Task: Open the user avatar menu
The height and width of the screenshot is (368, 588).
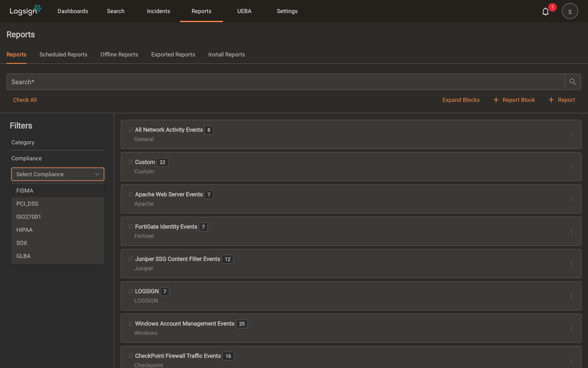Action: point(570,11)
